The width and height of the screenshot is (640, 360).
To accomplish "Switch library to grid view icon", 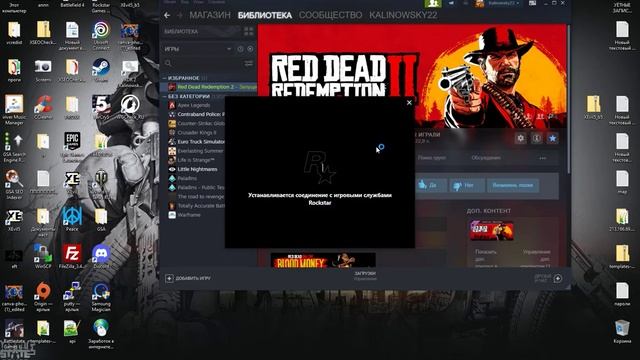I will [x=249, y=31].
